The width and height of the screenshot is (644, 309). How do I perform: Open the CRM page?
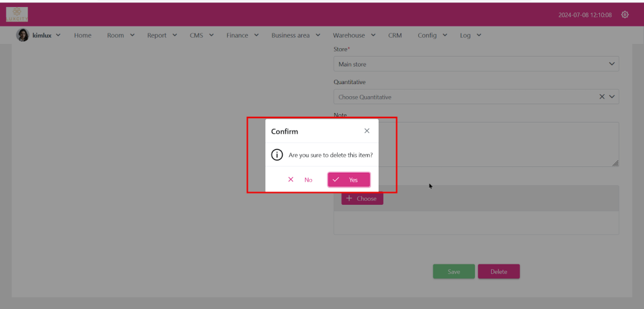395,36
